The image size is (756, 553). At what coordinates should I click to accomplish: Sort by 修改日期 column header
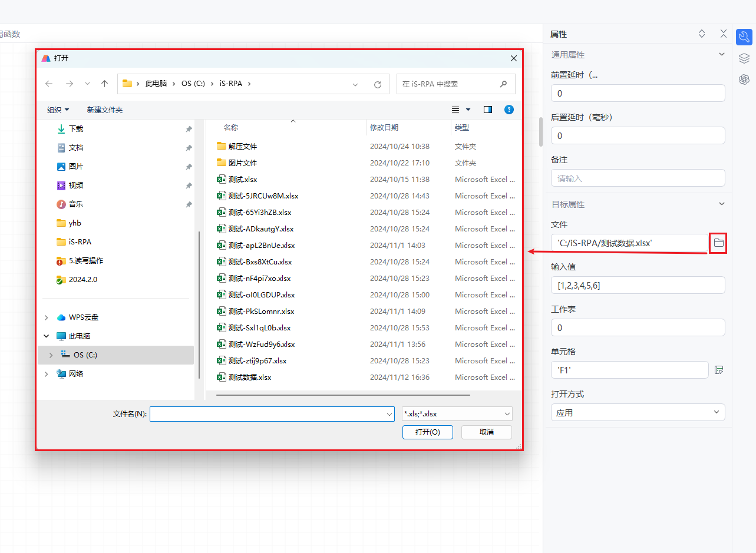click(384, 127)
